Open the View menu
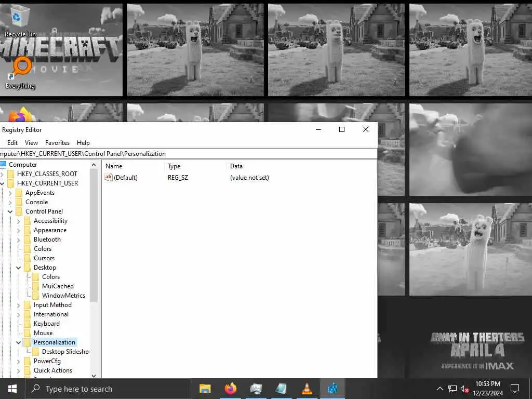This screenshot has height=399, width=532. [x=31, y=143]
